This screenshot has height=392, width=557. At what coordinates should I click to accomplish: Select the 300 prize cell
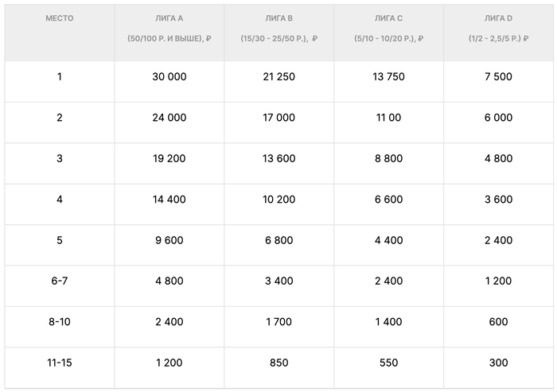point(499,363)
